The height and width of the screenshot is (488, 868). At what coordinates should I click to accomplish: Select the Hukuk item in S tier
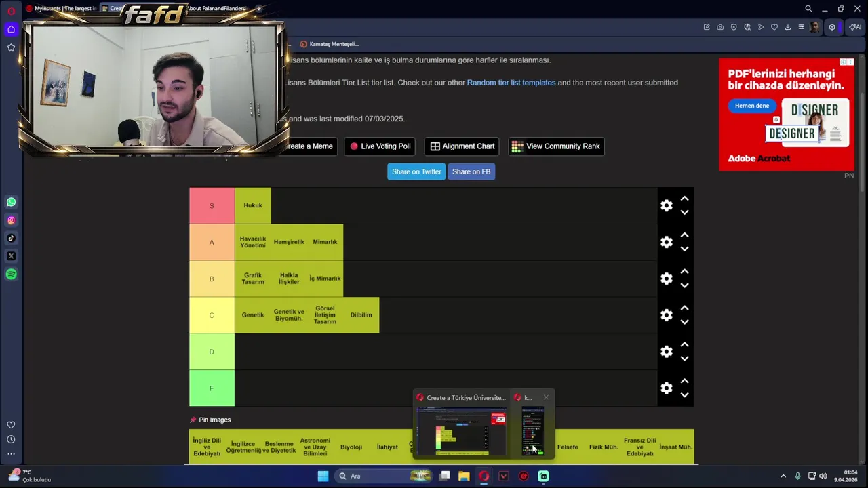(253, 205)
